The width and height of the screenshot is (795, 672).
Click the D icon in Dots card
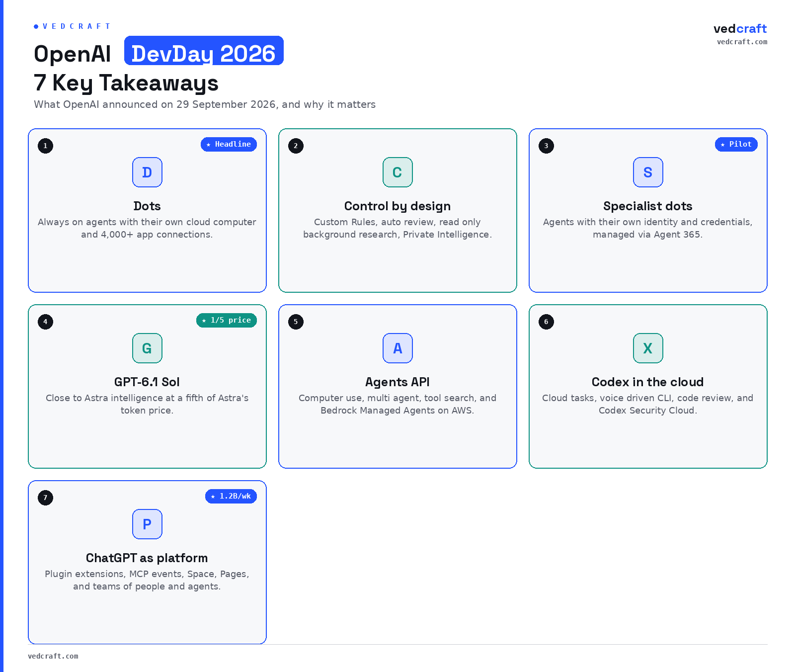147,172
